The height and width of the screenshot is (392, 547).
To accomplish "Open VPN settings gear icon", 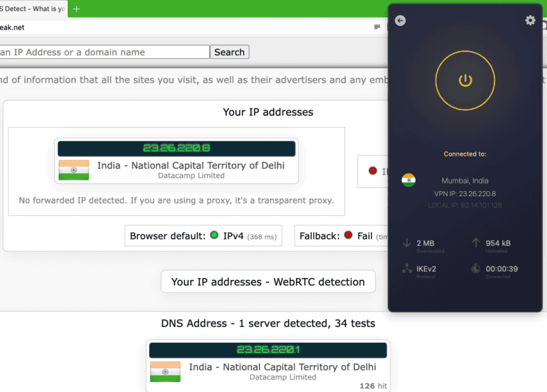I will (531, 20).
